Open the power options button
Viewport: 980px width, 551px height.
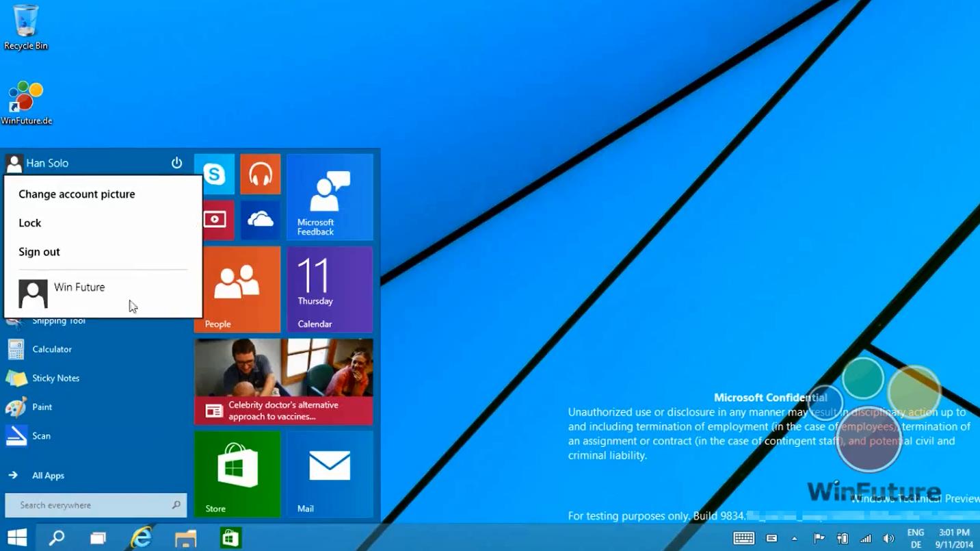[176, 163]
